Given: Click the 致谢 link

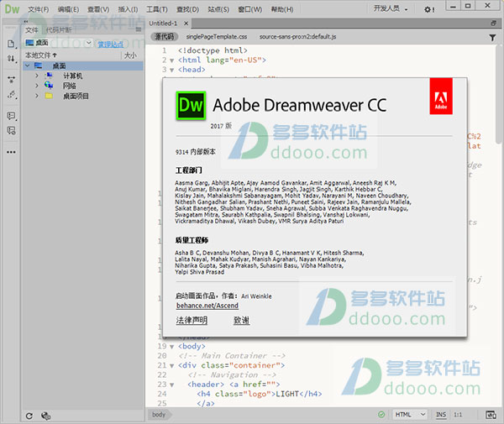Looking at the screenshot, I should pos(241,320).
